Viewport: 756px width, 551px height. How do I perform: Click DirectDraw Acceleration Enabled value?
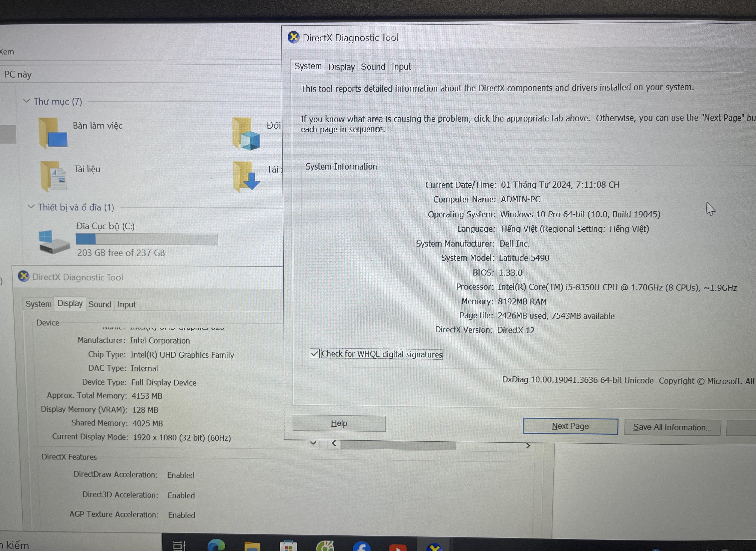pos(181,475)
